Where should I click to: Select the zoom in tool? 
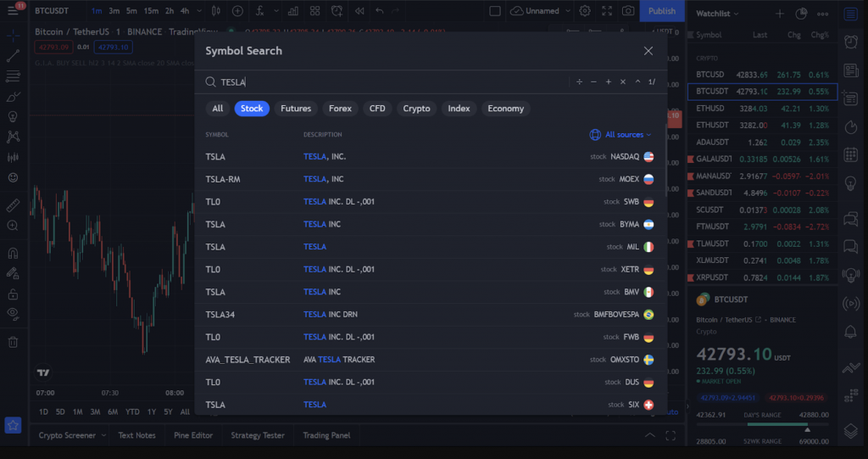pyautogui.click(x=13, y=226)
